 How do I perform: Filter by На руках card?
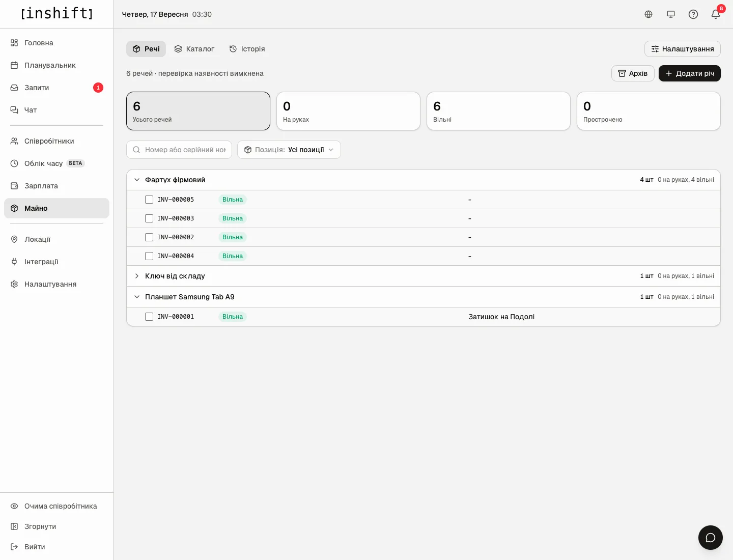[x=348, y=111]
